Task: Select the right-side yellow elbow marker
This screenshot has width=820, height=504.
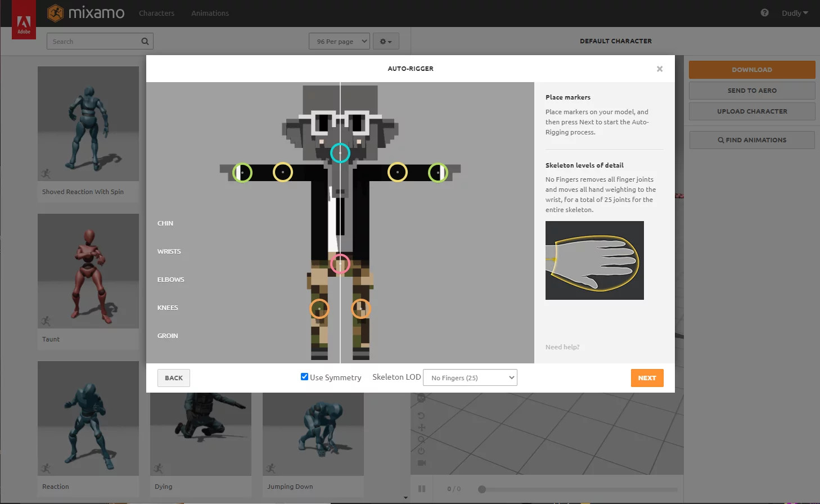Action: tap(398, 172)
